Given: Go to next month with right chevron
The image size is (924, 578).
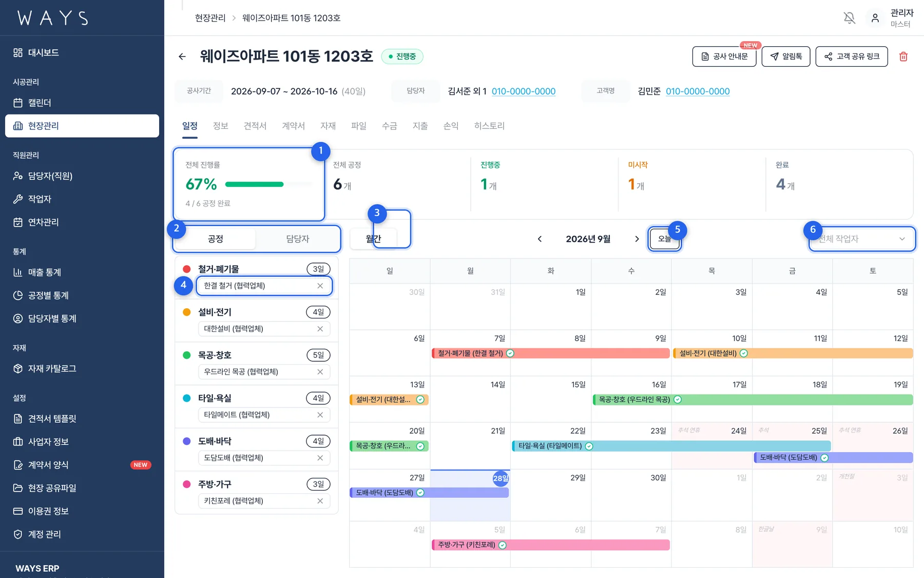Looking at the screenshot, I should click(637, 239).
